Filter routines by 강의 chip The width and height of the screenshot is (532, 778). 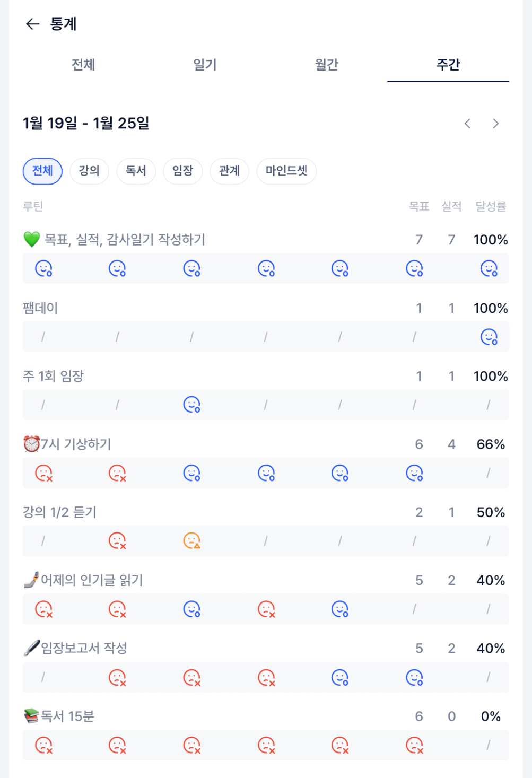(x=89, y=171)
